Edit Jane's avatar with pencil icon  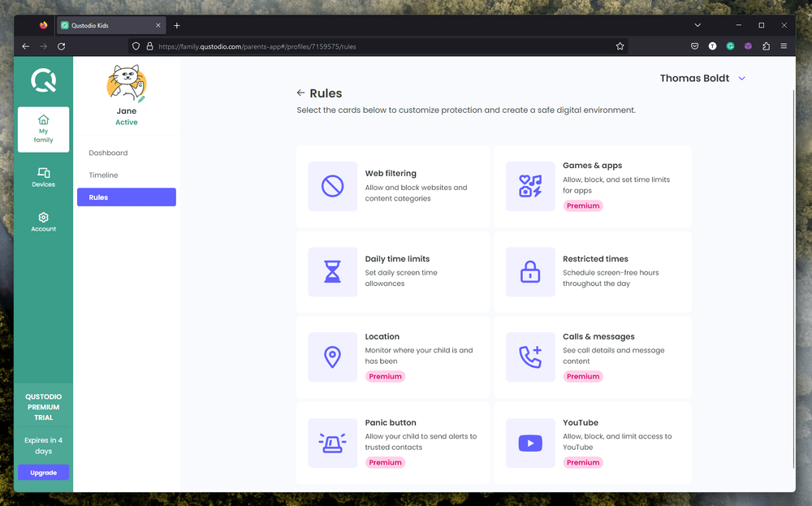[x=141, y=98]
